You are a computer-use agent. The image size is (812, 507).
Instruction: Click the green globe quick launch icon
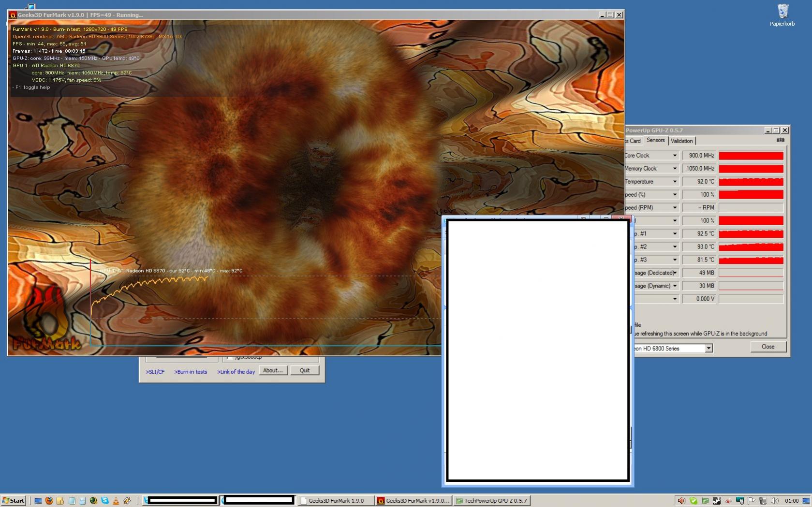(93, 501)
